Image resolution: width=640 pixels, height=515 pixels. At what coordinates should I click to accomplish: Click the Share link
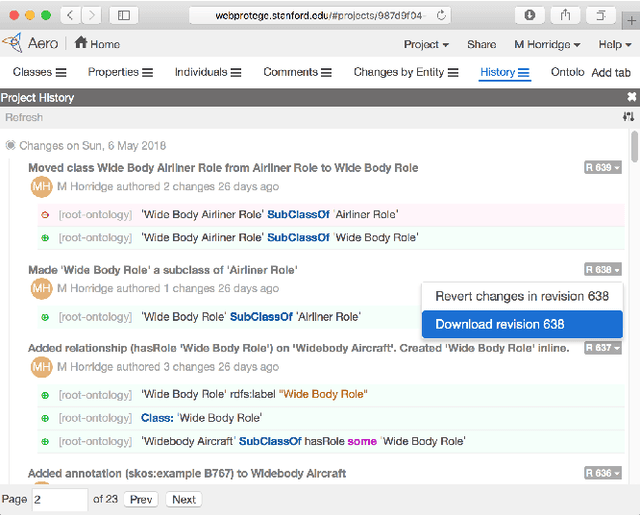tap(481, 44)
